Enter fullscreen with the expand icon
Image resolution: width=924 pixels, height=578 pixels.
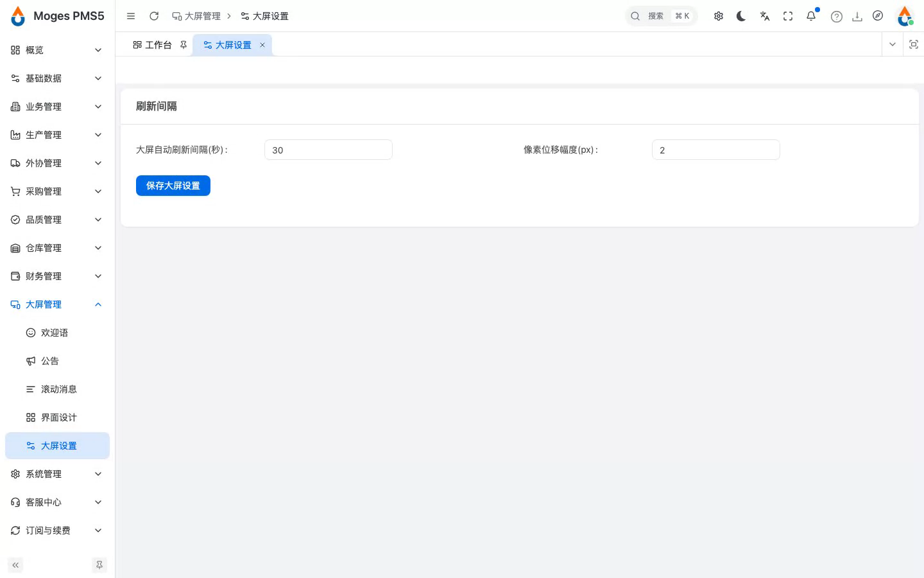coord(788,16)
